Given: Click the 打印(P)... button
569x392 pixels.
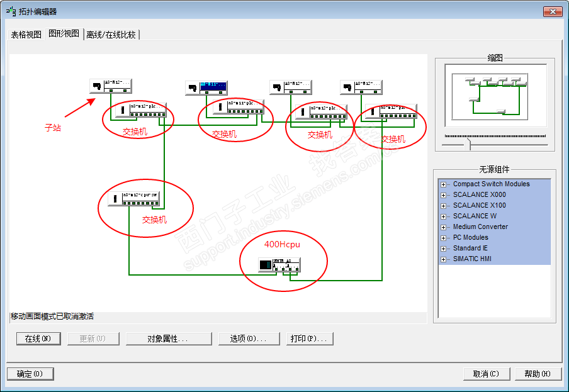Looking at the screenshot, I should coord(310,339).
